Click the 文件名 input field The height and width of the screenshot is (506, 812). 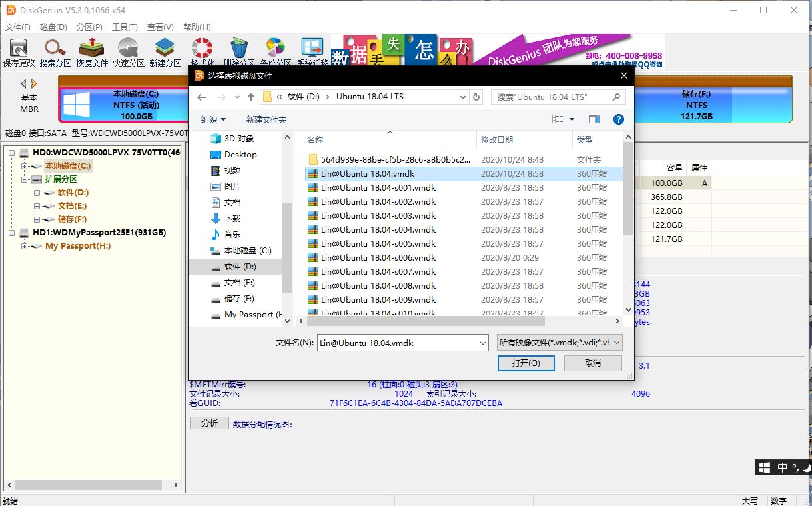tap(403, 343)
